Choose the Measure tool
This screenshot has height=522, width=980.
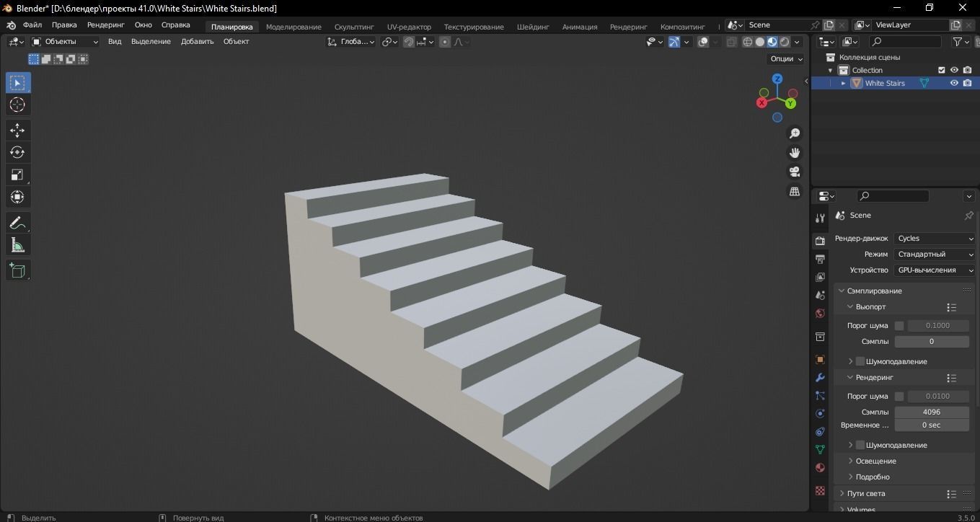[x=17, y=246]
